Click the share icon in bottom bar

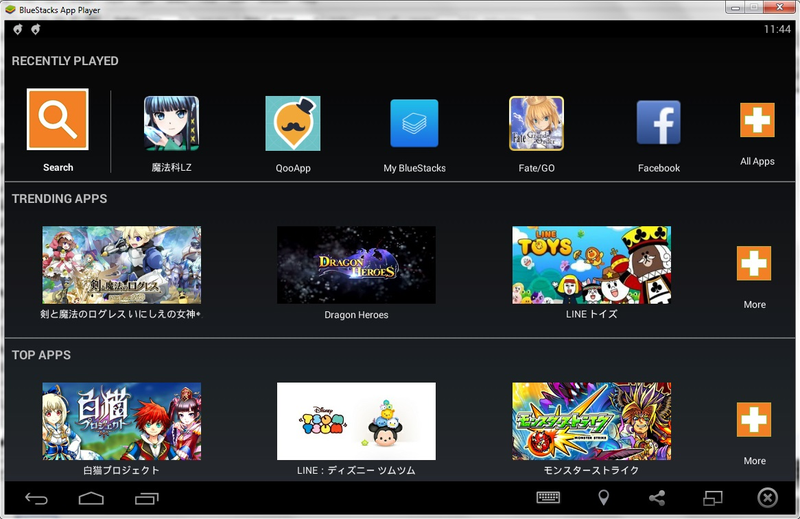tap(657, 498)
